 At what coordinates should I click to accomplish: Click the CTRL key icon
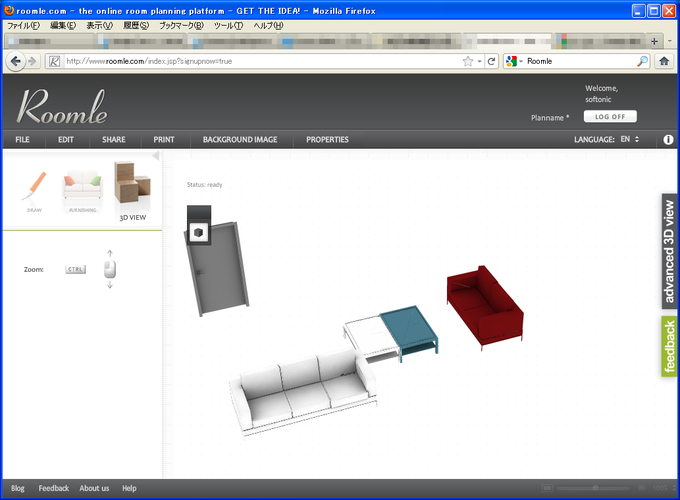pyautogui.click(x=75, y=269)
